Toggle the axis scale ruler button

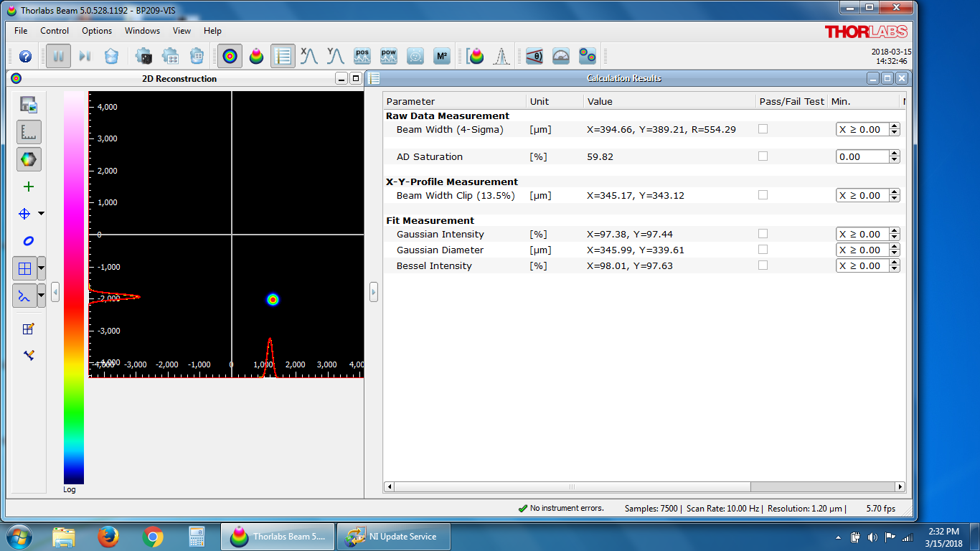[29, 132]
